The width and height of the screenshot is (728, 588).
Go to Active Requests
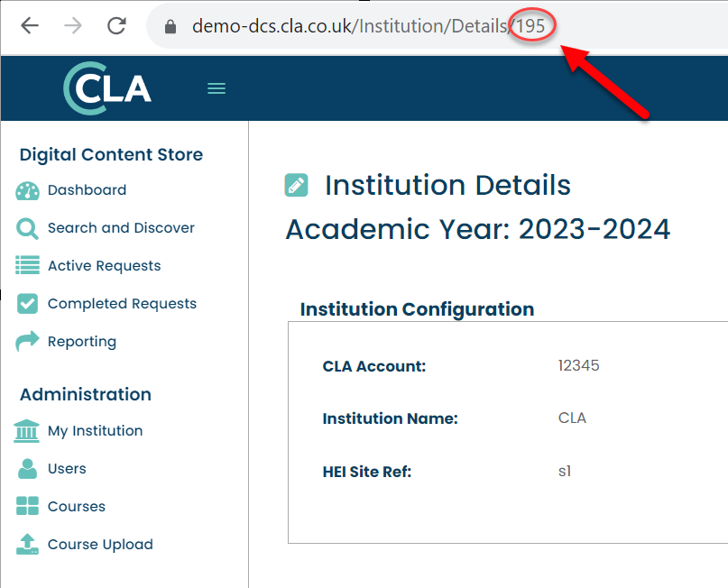104,266
